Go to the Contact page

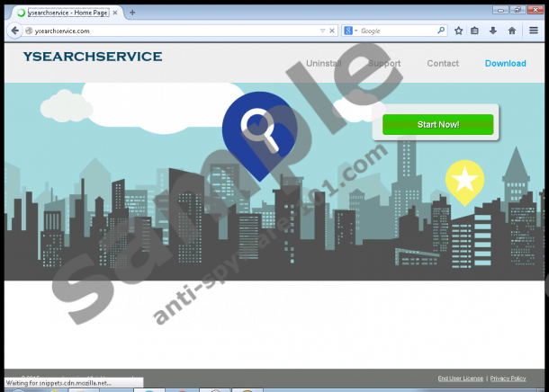[x=443, y=64]
